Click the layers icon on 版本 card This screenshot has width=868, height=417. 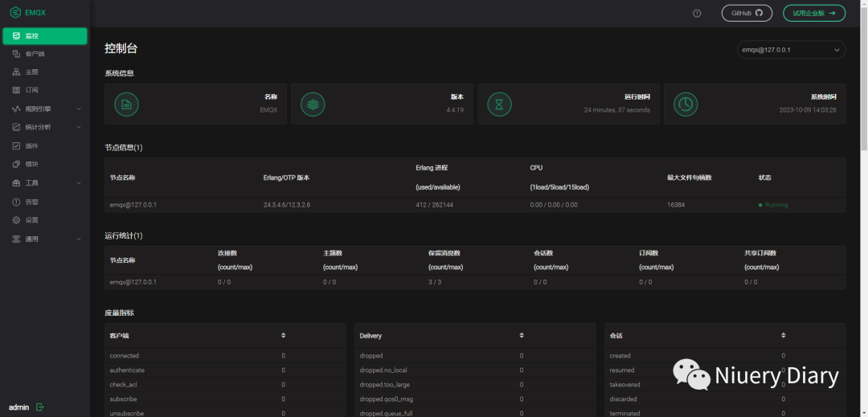313,104
